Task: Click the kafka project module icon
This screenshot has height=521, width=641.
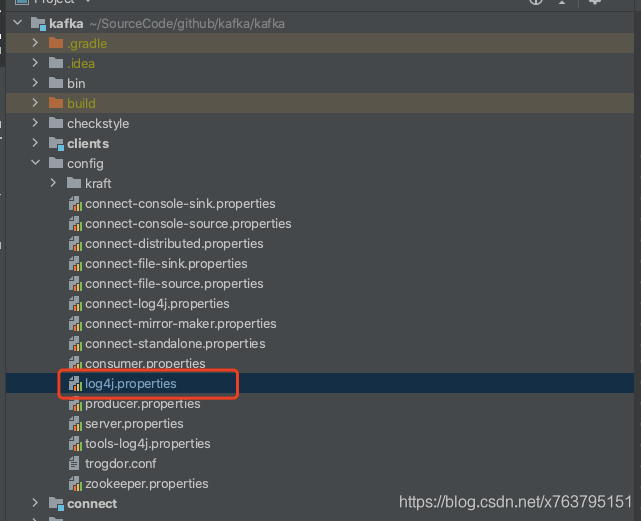Action: coord(38,24)
